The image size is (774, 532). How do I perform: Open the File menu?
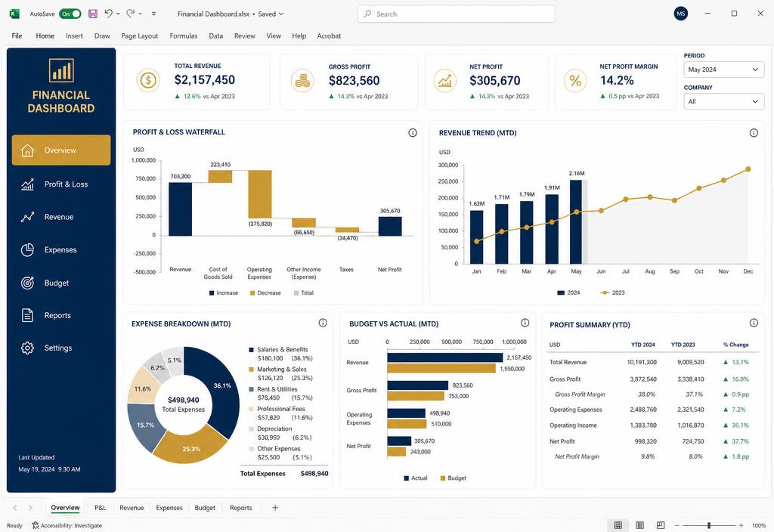tap(17, 36)
